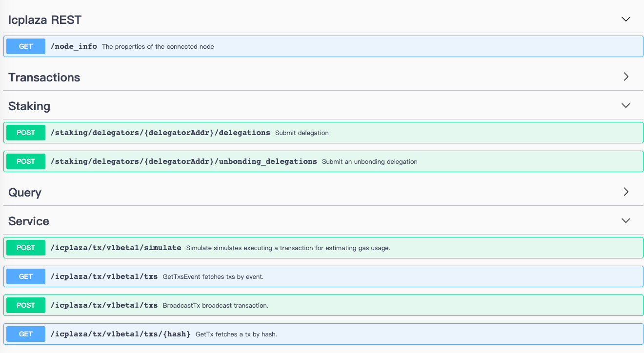Click POST badge for simulate endpoint

point(26,248)
